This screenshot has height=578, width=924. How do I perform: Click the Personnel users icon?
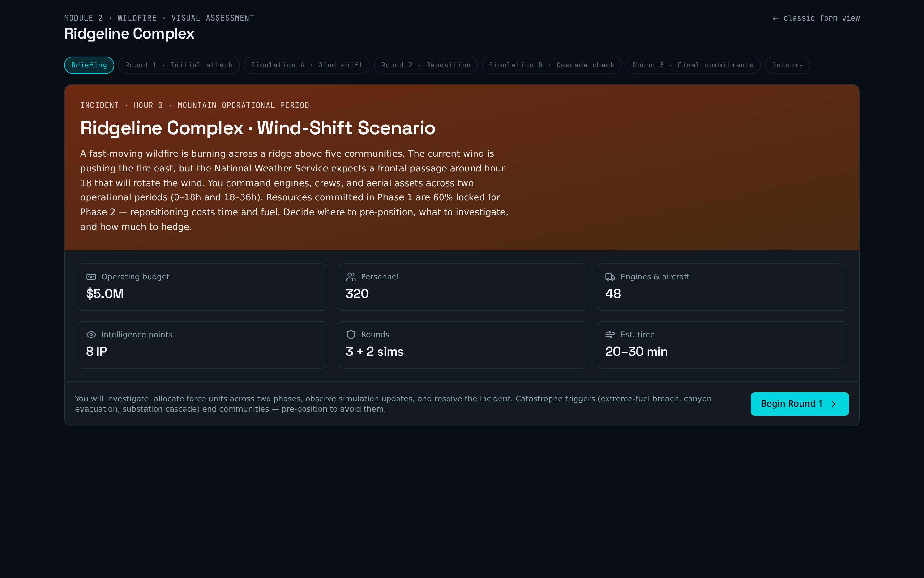350,277
